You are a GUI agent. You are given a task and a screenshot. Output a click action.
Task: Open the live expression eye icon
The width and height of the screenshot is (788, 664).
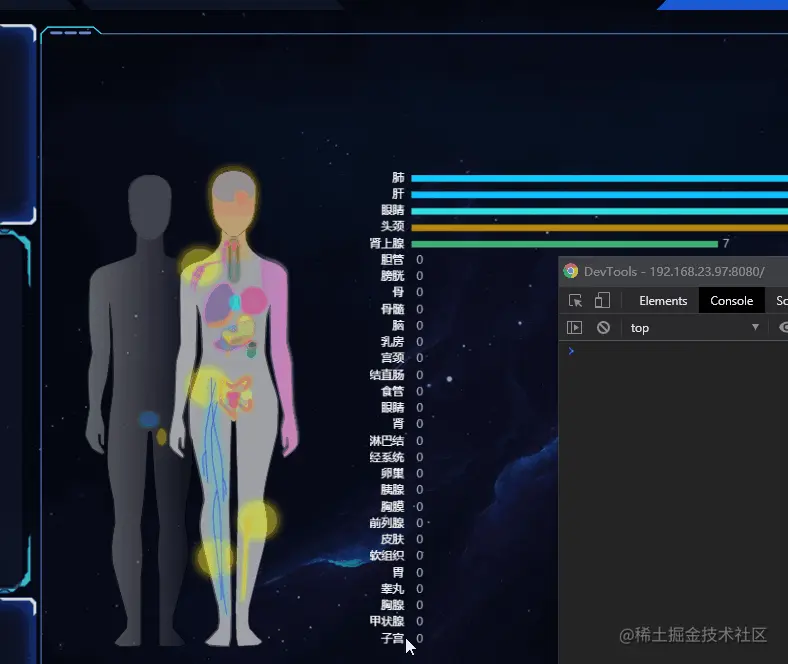click(x=783, y=328)
